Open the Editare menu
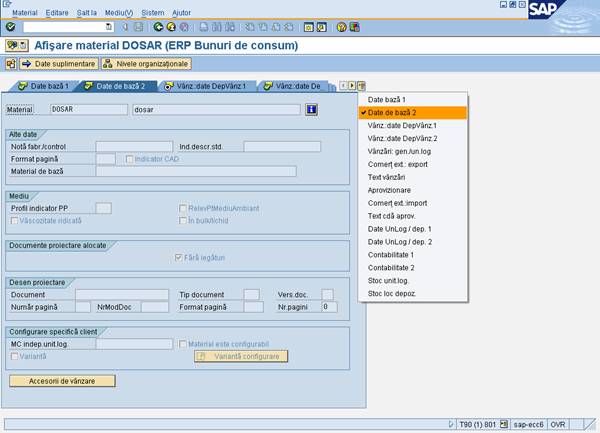The height and width of the screenshot is (433, 600). (57, 13)
